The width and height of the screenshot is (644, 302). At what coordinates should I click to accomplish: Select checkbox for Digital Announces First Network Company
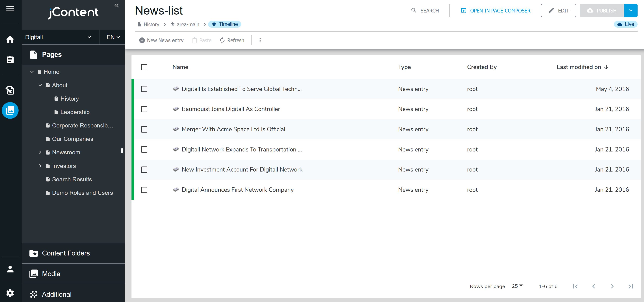[144, 190]
